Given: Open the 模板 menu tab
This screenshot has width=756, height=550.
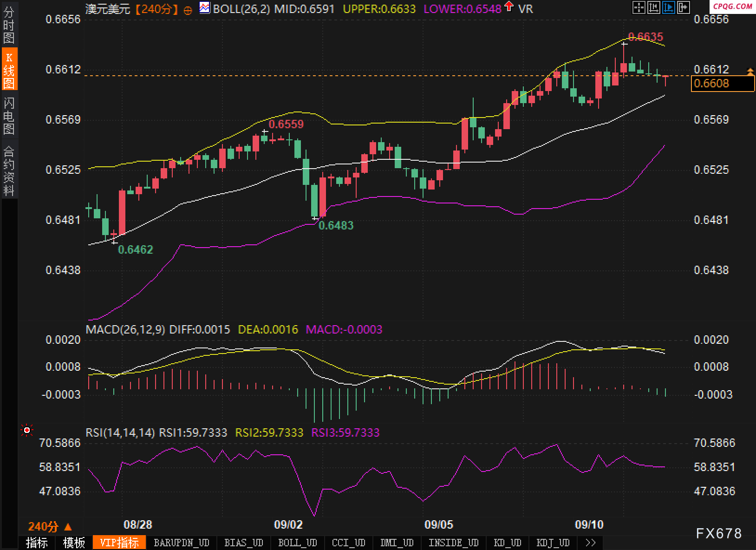Looking at the screenshot, I should pos(74,543).
